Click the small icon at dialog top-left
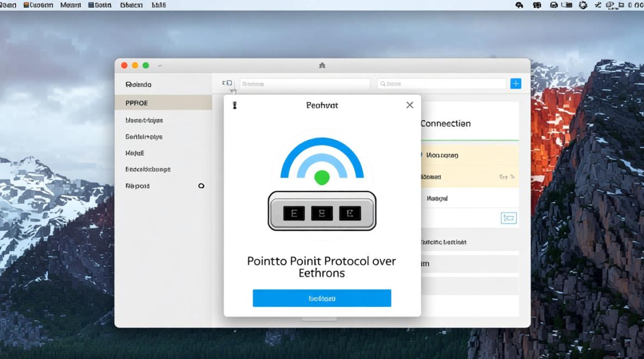 click(x=235, y=105)
